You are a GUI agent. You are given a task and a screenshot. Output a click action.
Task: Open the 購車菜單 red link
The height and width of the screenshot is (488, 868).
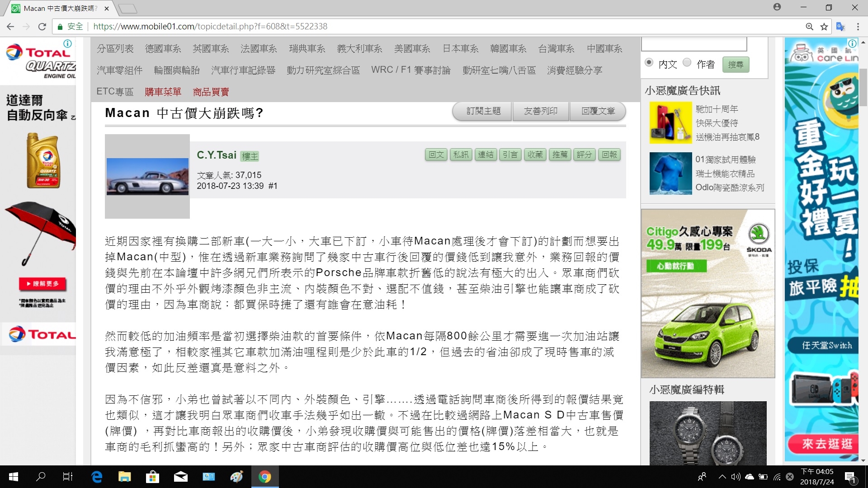coord(163,92)
